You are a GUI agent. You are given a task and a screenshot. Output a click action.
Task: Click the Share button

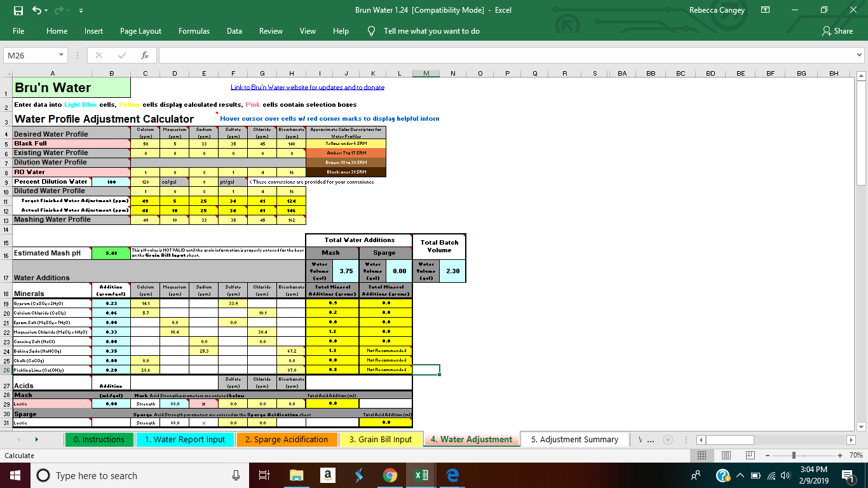pyautogui.click(x=837, y=31)
